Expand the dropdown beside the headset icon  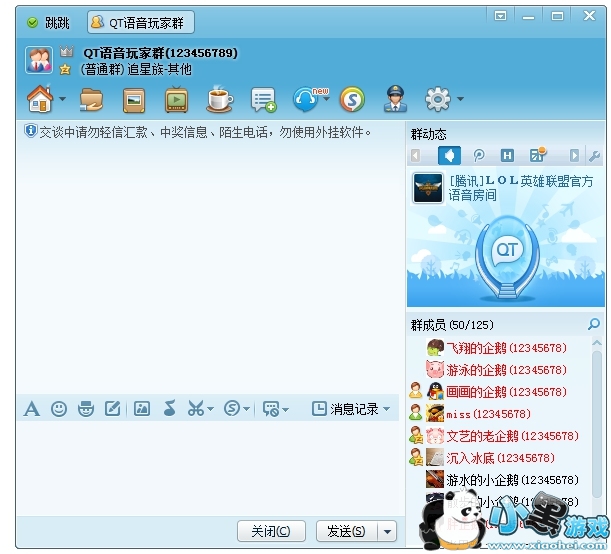(x=327, y=99)
